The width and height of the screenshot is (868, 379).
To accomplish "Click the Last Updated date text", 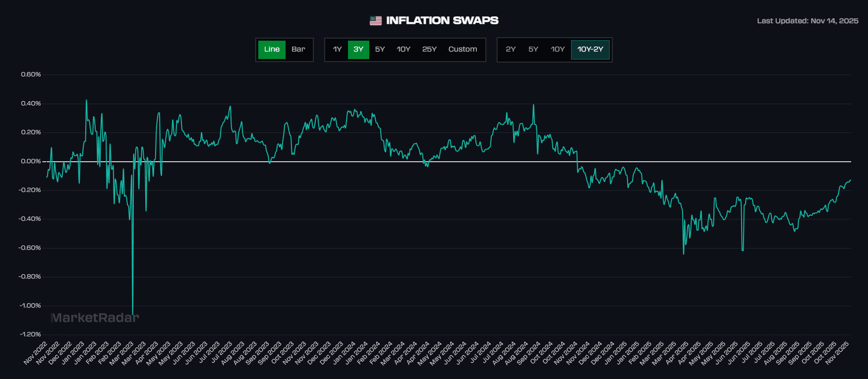I will point(808,21).
